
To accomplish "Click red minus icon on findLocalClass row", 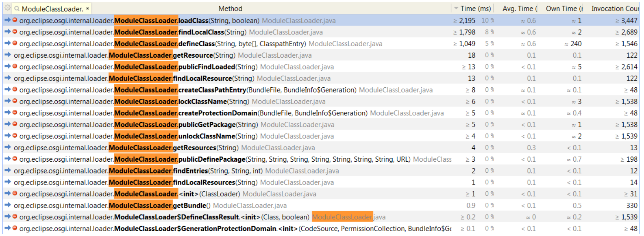I will point(15,32).
